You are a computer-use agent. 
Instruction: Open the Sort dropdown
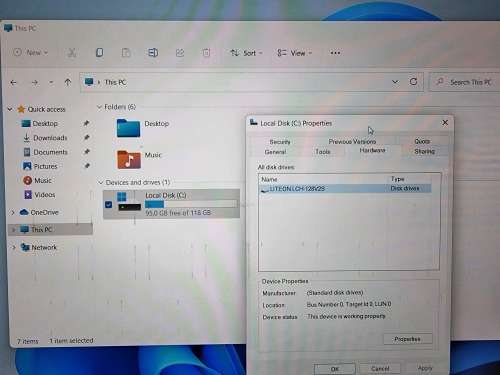click(x=246, y=53)
